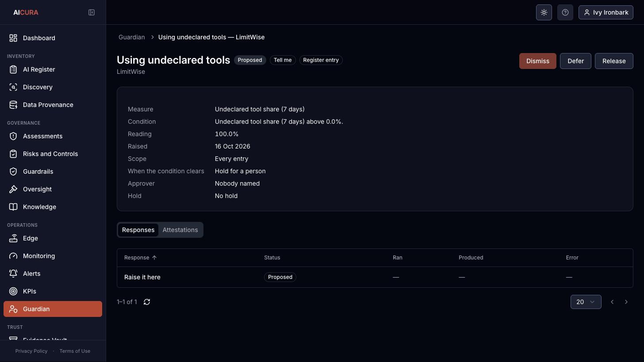Click the Raised date 16 Oct 2026
Image resolution: width=644 pixels, height=362 pixels.
click(232, 146)
